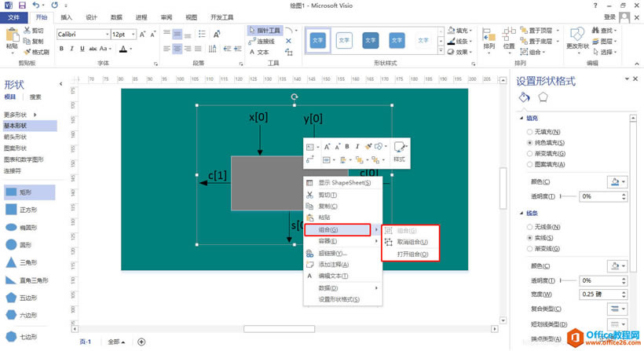This screenshot has width=644, height=351.
Task: Click the dark blue shape style swatch
Action: [371, 40]
